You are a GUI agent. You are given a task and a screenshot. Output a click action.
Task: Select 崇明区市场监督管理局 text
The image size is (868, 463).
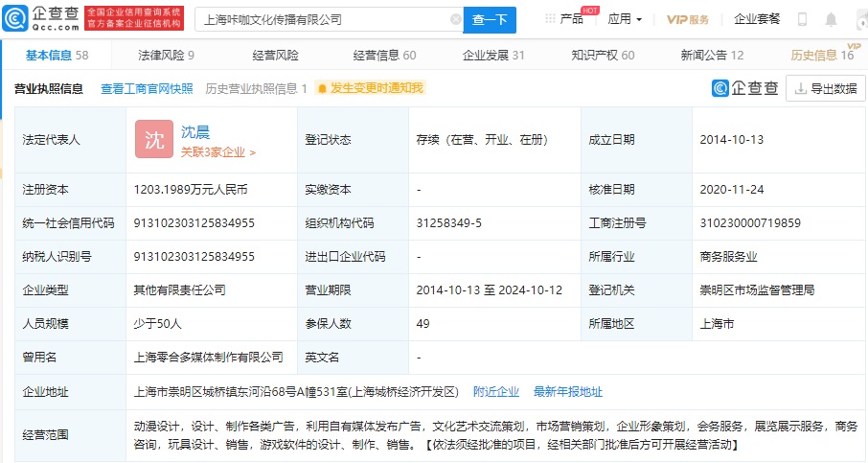pos(757,289)
